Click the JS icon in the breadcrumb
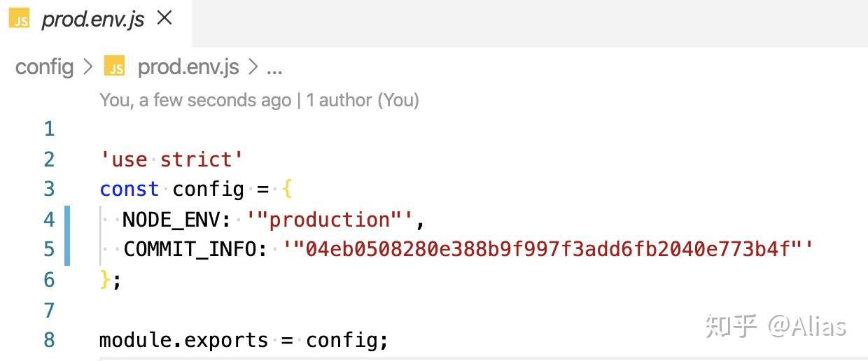This screenshot has width=868, height=361. click(114, 67)
